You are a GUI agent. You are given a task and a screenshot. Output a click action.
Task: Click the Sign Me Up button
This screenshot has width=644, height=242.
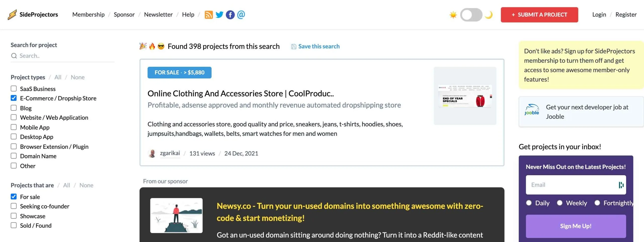576,226
